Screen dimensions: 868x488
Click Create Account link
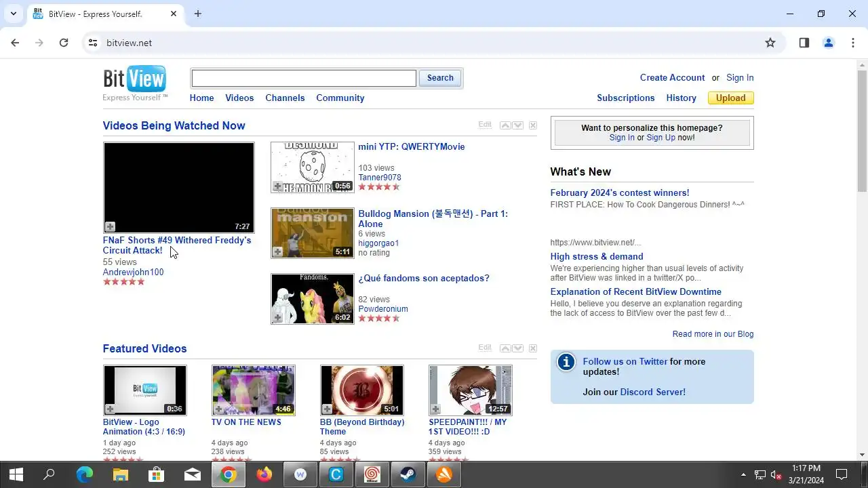click(x=672, y=78)
